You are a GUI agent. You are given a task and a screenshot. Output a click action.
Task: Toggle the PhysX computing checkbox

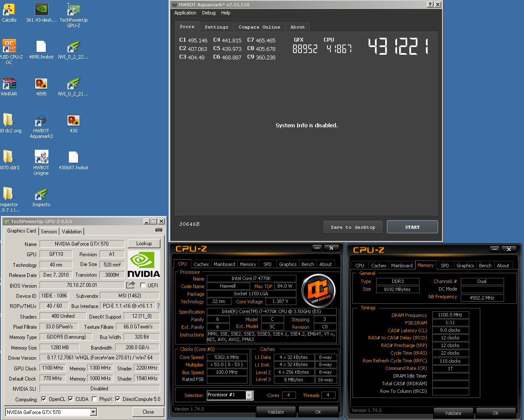[94, 399]
